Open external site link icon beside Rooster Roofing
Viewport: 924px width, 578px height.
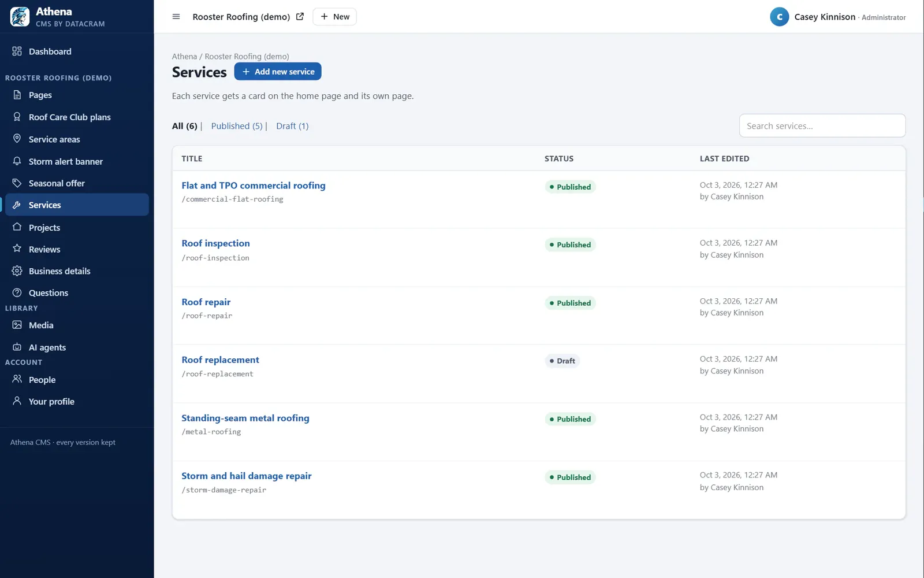coord(300,17)
